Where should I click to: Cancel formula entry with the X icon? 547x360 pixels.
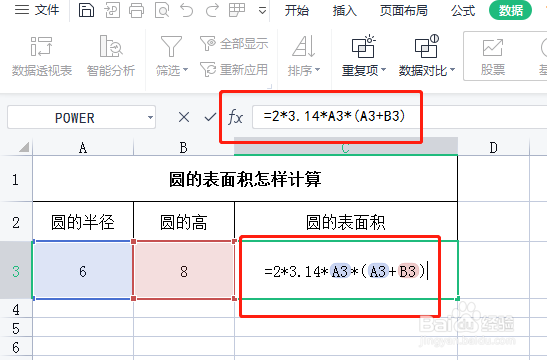(x=184, y=117)
